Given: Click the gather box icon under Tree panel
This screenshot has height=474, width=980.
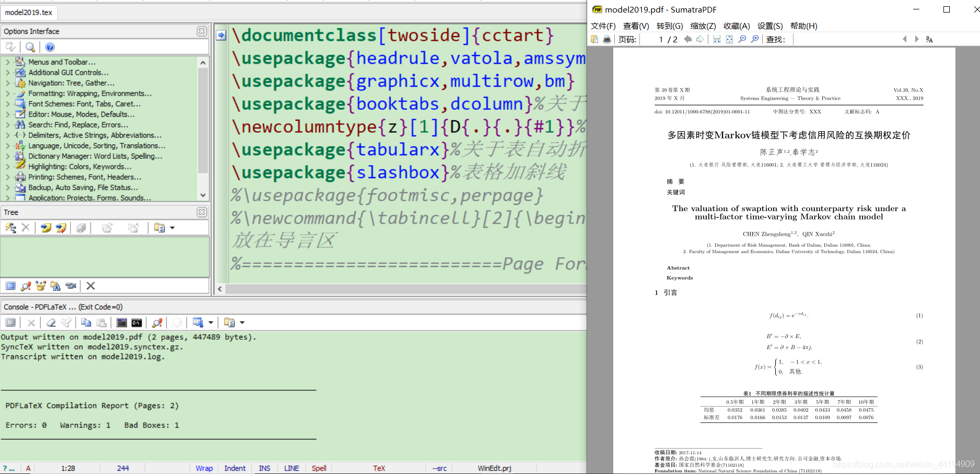Looking at the screenshot, I should pos(40,286).
